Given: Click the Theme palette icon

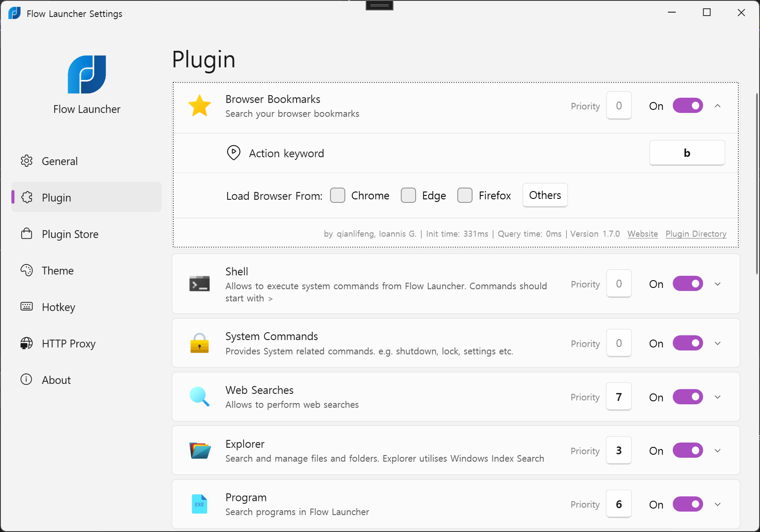Looking at the screenshot, I should pyautogui.click(x=26, y=270).
